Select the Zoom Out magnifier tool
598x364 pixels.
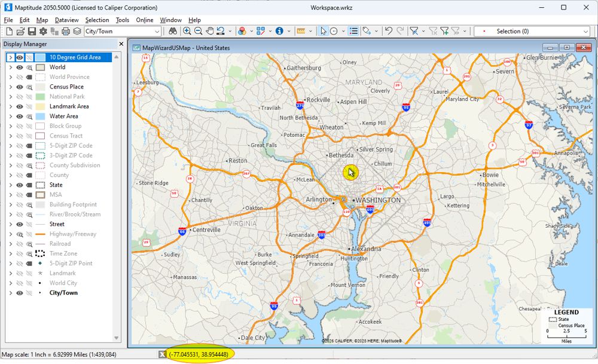pyautogui.click(x=199, y=31)
